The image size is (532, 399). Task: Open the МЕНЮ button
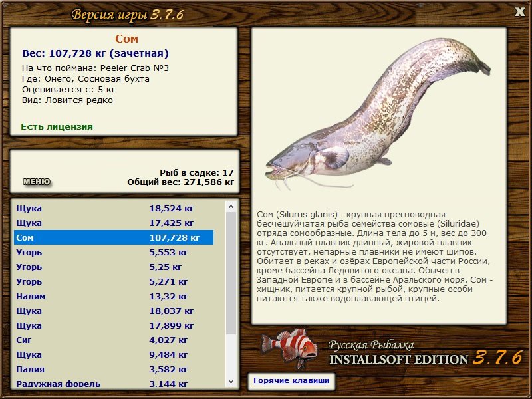click(x=37, y=182)
